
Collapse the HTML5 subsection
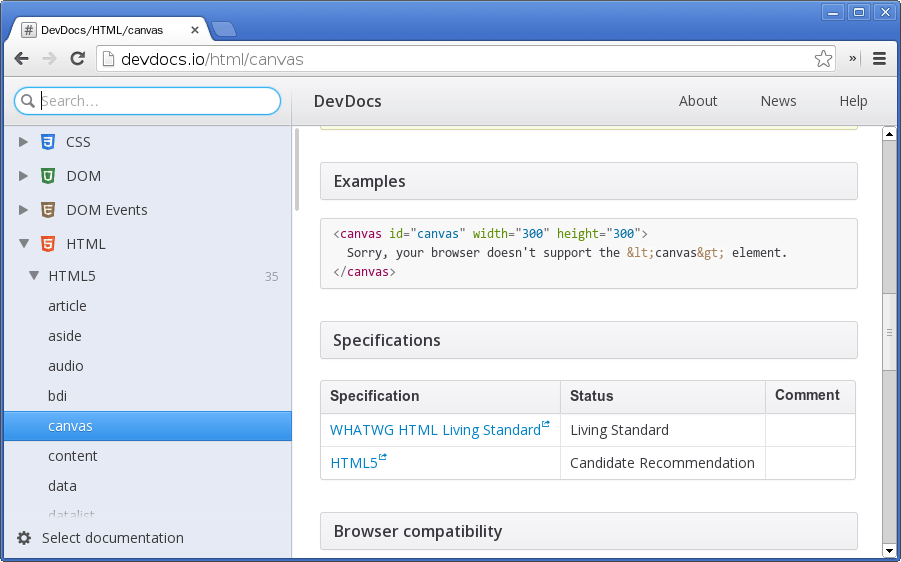pos(34,276)
